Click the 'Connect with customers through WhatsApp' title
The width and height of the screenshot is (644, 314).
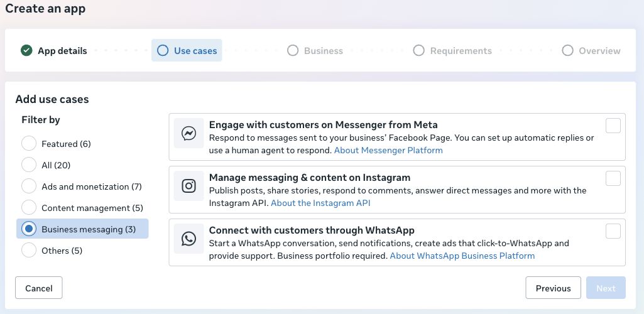point(312,230)
